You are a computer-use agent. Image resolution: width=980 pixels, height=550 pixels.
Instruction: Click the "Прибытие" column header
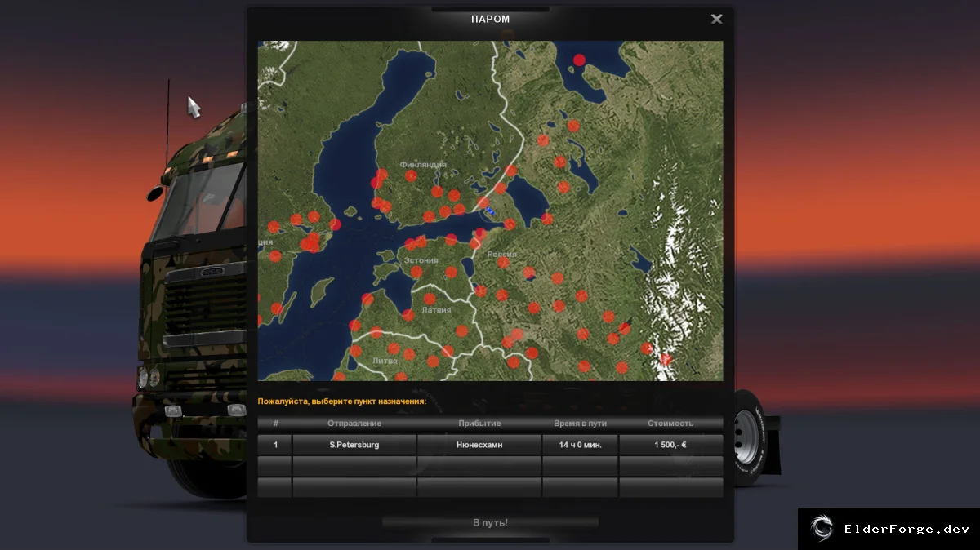click(479, 424)
